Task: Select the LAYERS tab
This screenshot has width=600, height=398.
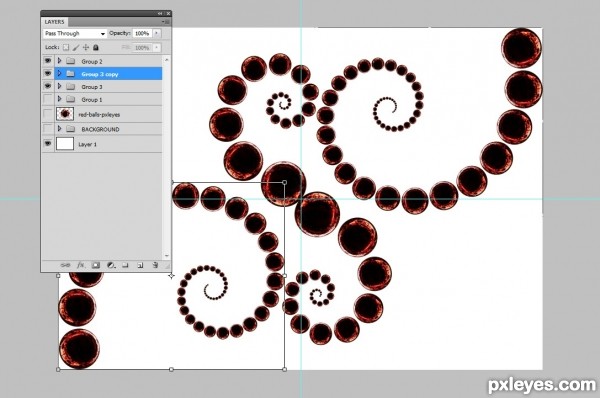Action: pos(54,22)
